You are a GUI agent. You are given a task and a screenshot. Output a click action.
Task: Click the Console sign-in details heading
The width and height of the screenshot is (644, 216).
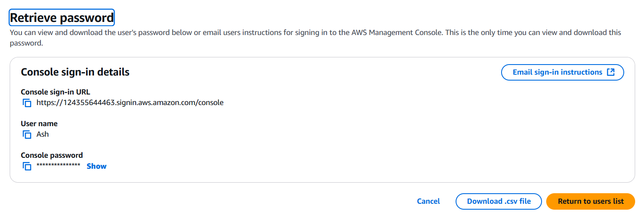tap(75, 72)
